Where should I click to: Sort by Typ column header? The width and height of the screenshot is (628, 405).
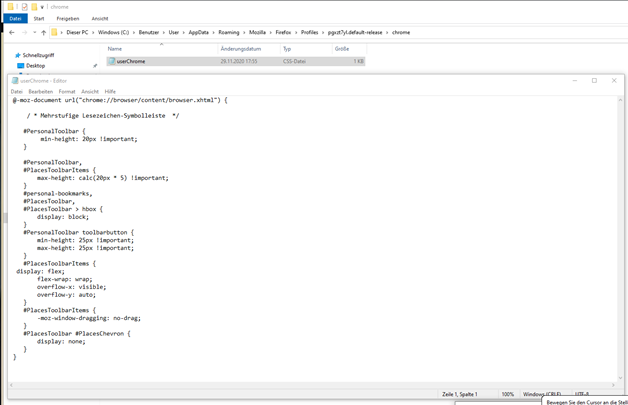(287, 49)
